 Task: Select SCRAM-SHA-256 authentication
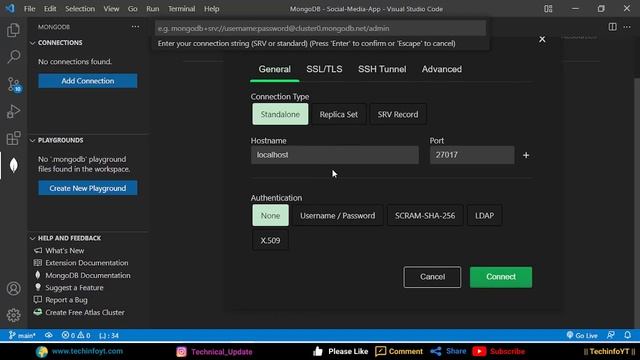[x=424, y=216]
